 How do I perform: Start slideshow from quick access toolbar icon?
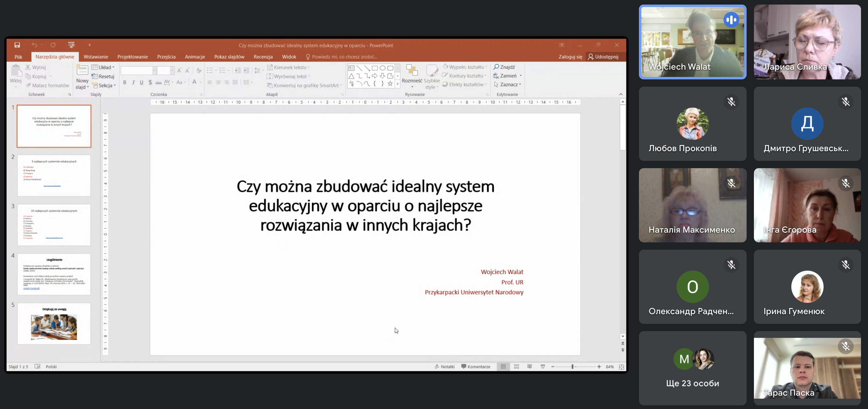71,45
